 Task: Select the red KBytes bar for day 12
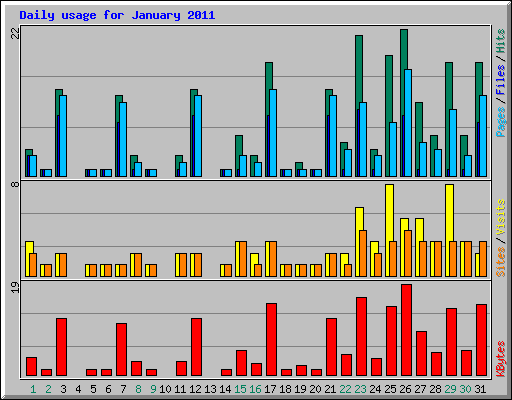click(x=196, y=347)
